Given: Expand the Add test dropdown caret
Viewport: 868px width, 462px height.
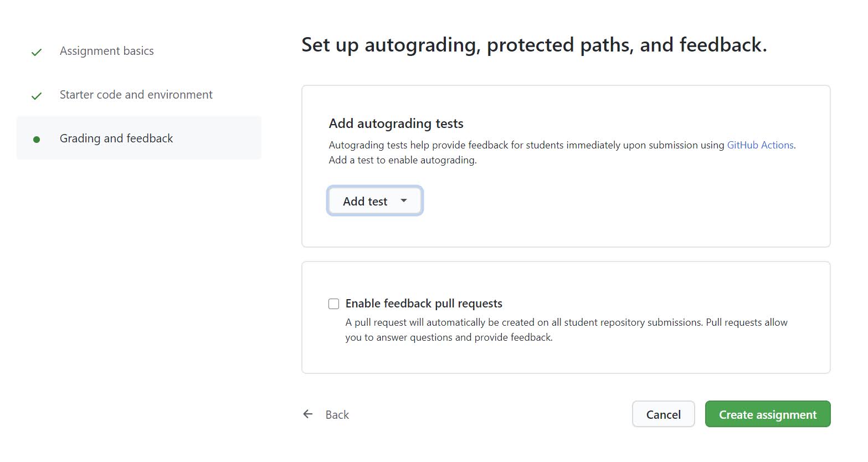Looking at the screenshot, I should 404,201.
